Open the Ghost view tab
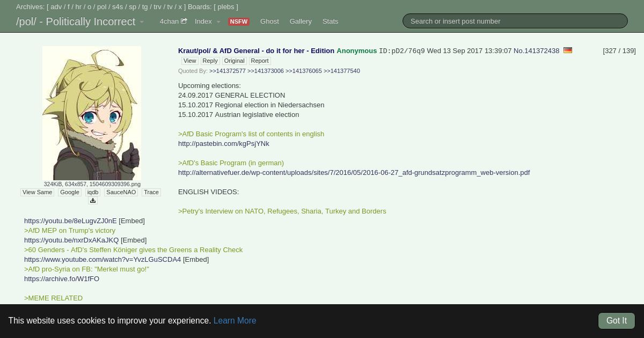The height and width of the screenshot is (338, 644). point(269,21)
